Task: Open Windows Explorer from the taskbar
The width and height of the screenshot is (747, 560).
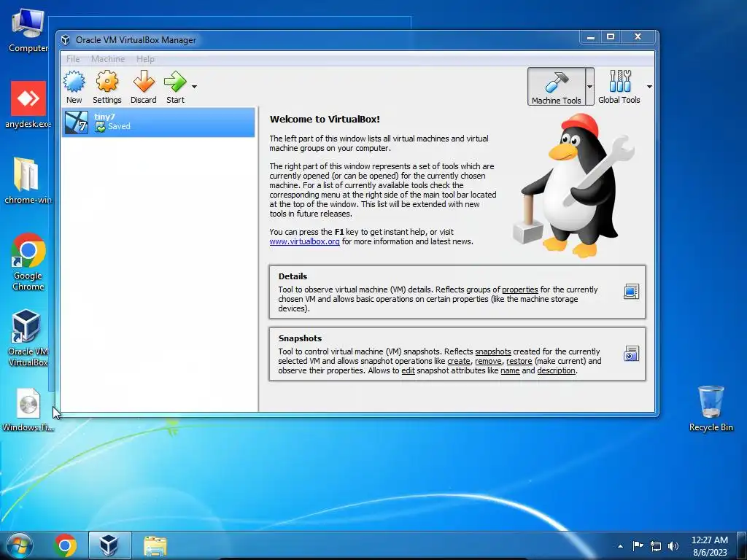Action: pos(155,545)
